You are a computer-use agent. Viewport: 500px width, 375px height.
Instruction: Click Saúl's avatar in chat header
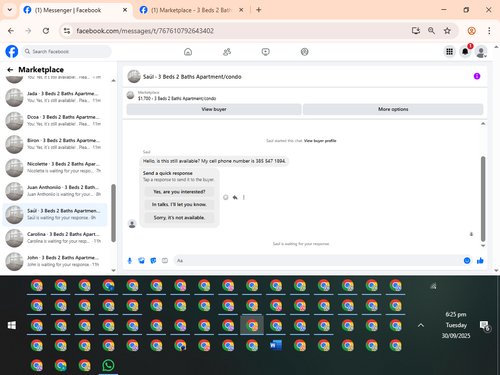point(134,76)
